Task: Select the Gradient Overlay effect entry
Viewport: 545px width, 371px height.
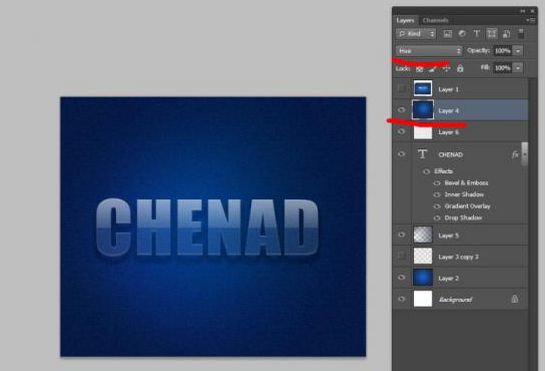Action: click(x=467, y=206)
